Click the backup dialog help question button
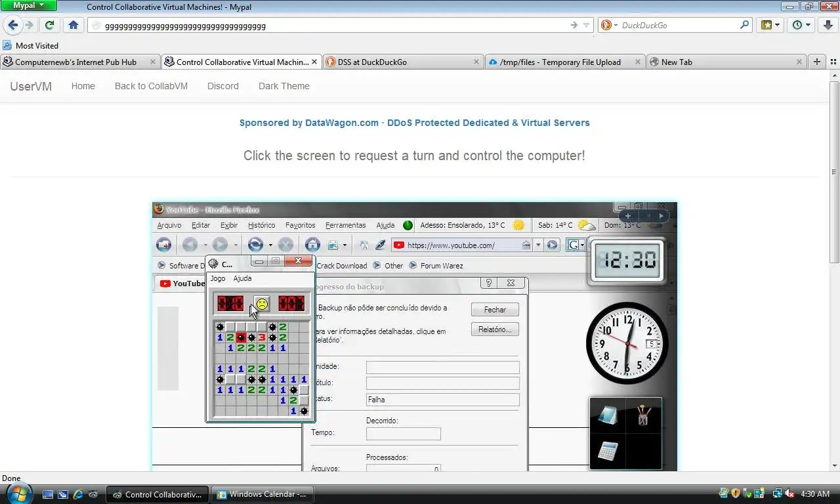 tap(488, 283)
